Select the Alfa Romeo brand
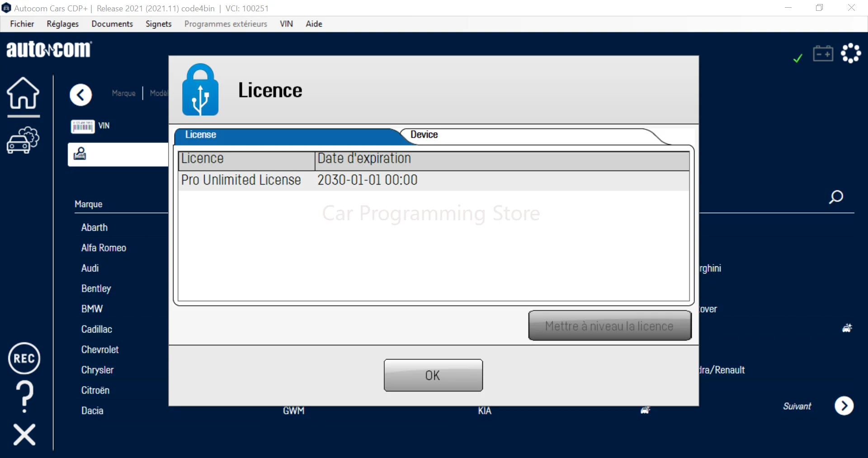 tap(104, 248)
